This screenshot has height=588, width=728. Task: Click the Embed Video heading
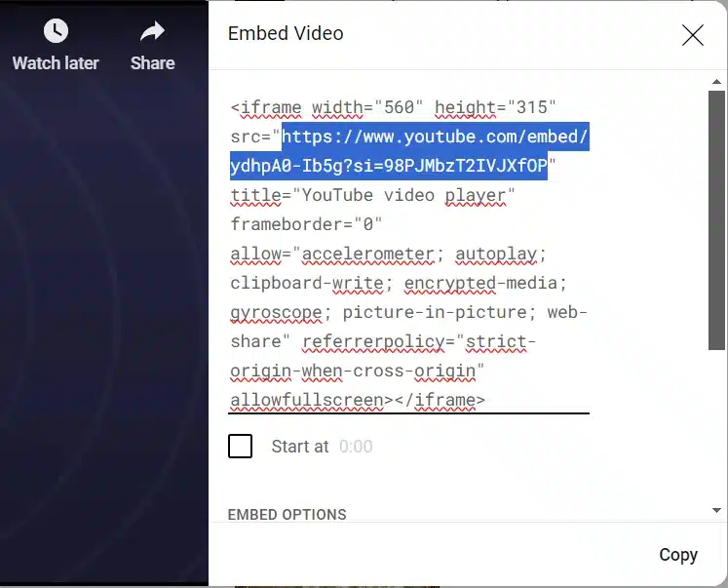pyautogui.click(x=286, y=33)
